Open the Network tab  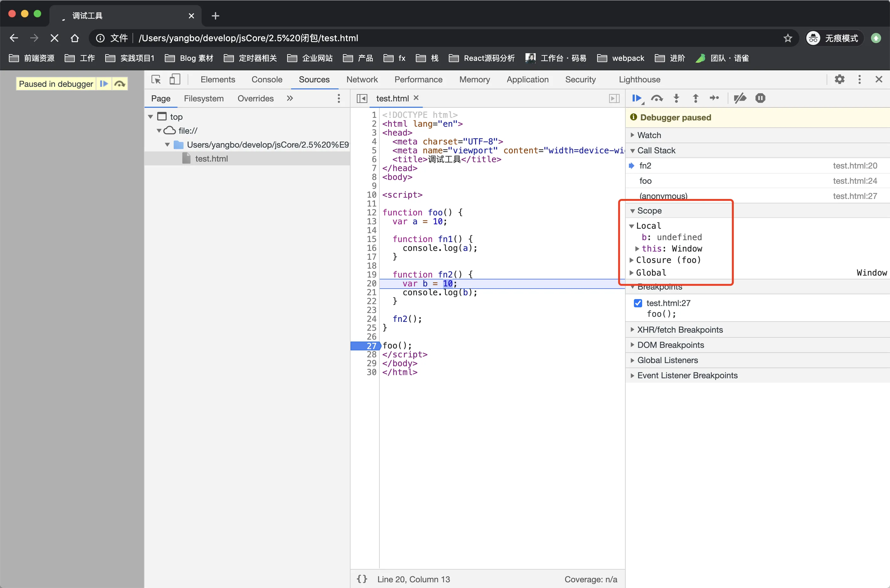(362, 80)
